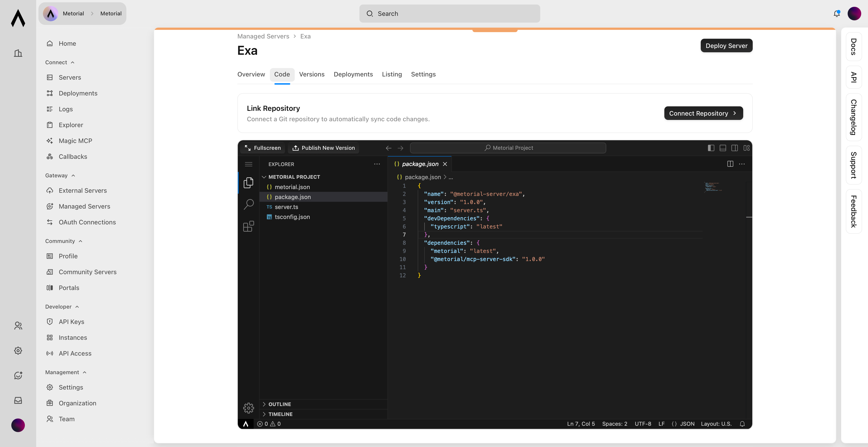
Task: Click the notification bell in top bar
Action: coord(837,14)
